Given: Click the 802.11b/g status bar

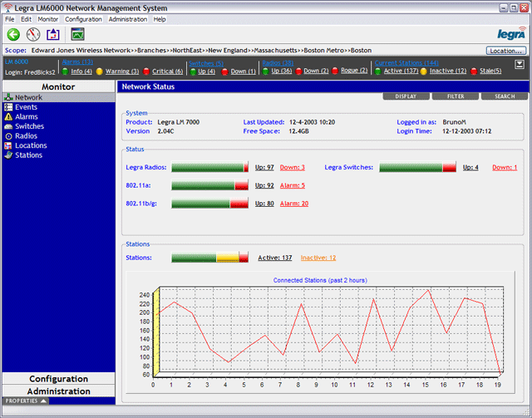Looking at the screenshot, I should point(210,204).
